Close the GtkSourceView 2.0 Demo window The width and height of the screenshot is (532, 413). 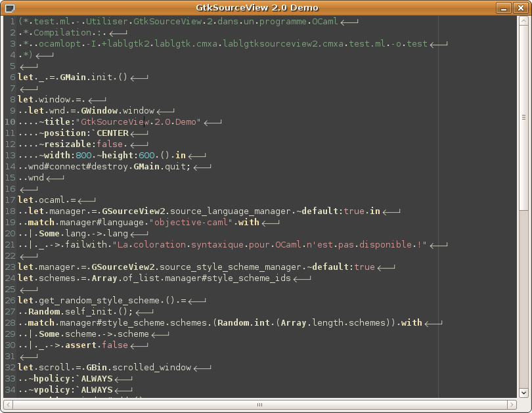click(521, 8)
